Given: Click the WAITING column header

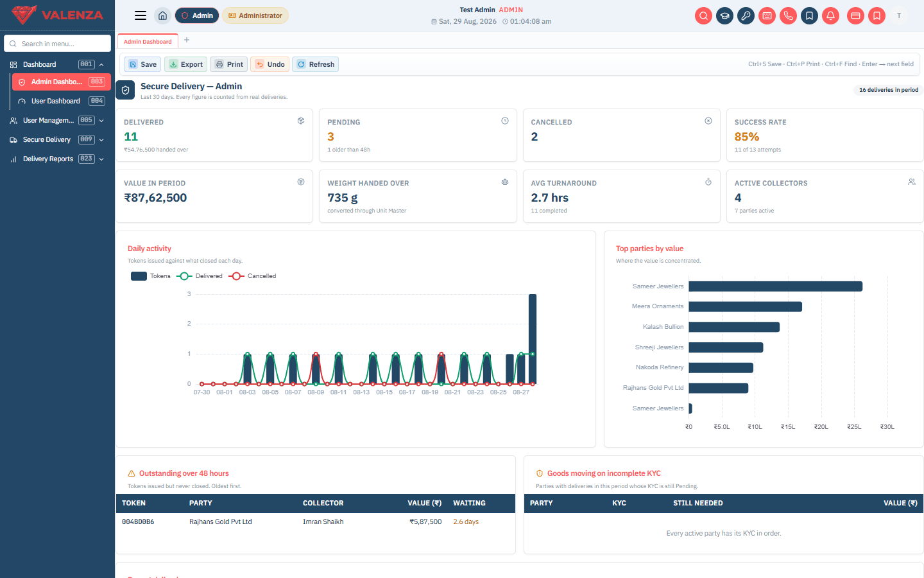Looking at the screenshot, I should 469,503.
